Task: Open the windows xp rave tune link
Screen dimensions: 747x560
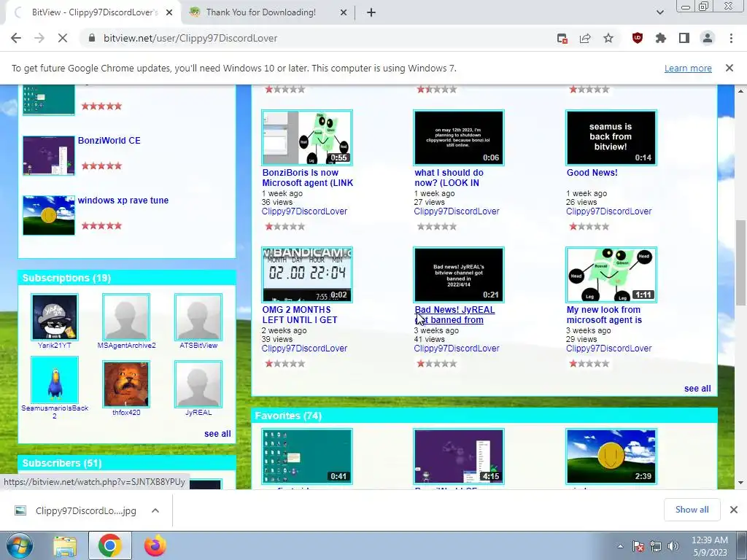Action: 123,201
